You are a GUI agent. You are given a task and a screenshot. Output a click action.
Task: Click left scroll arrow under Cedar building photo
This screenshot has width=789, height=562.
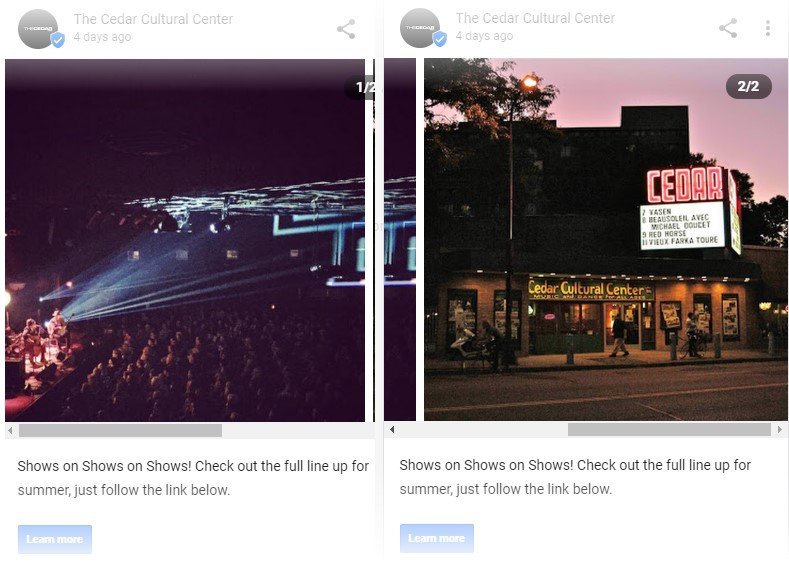392,429
